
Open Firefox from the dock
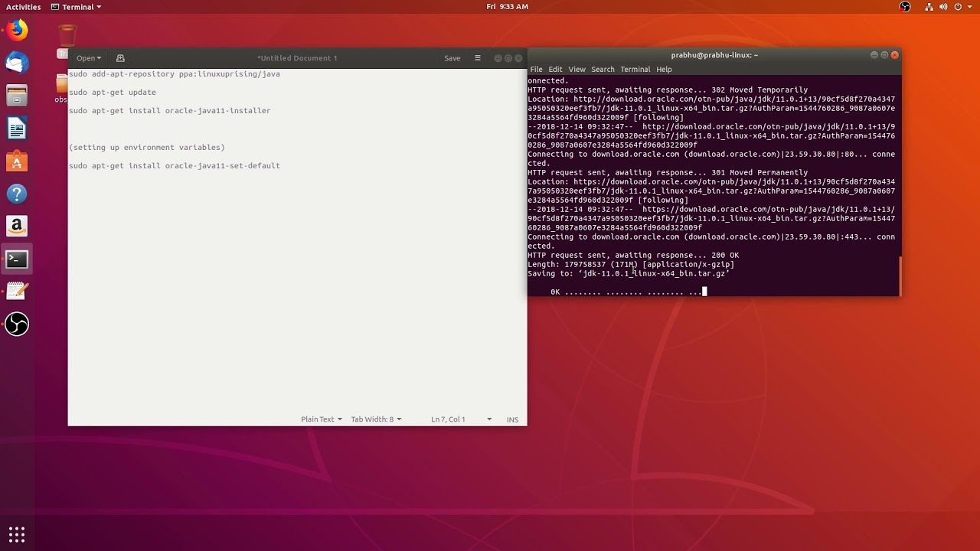coord(17,31)
